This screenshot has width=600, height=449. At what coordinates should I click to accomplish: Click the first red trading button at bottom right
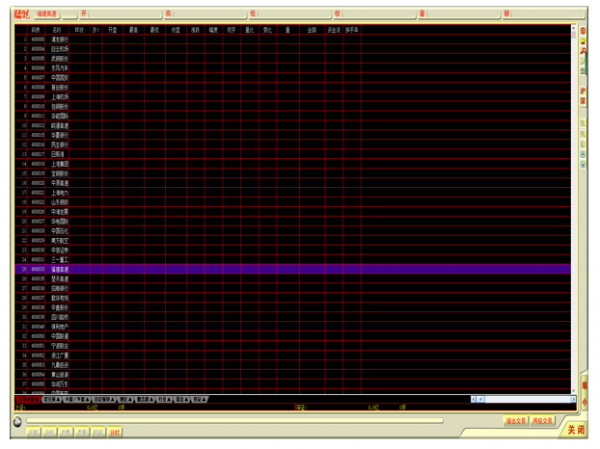[516, 421]
